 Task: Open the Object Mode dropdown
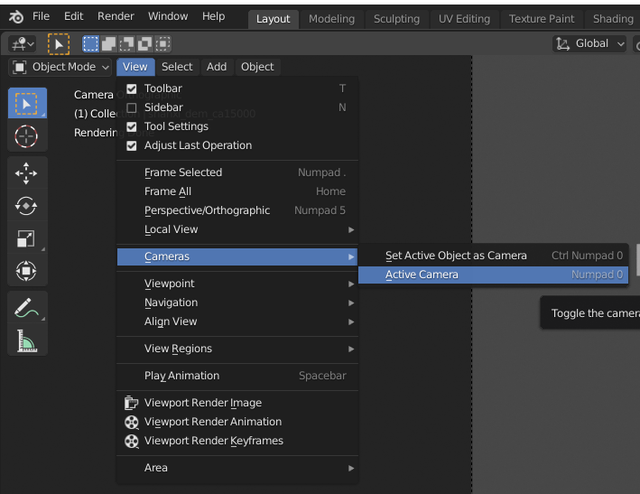61,67
